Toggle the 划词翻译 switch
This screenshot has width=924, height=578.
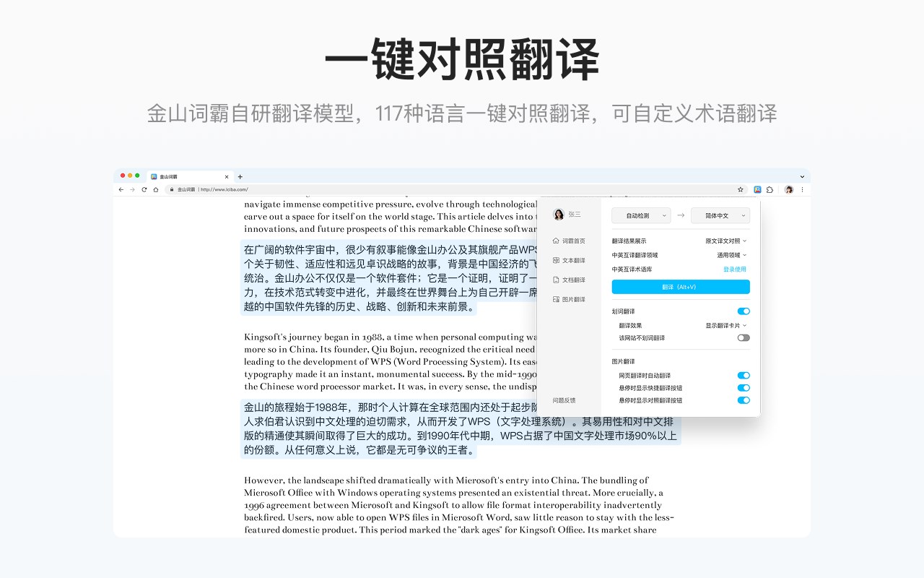(x=744, y=311)
